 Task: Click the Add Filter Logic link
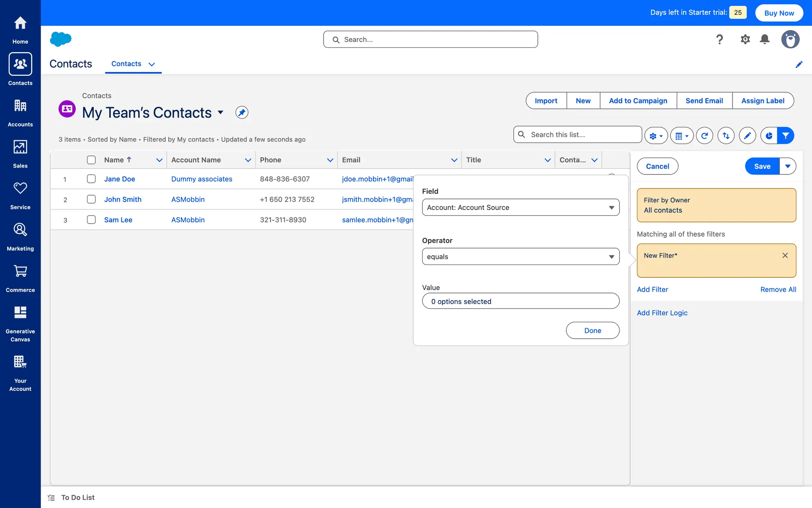pyautogui.click(x=662, y=313)
